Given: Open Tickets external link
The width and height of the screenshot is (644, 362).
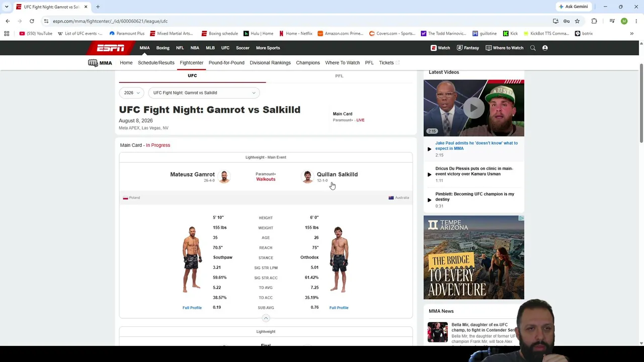Looking at the screenshot, I should (x=389, y=63).
